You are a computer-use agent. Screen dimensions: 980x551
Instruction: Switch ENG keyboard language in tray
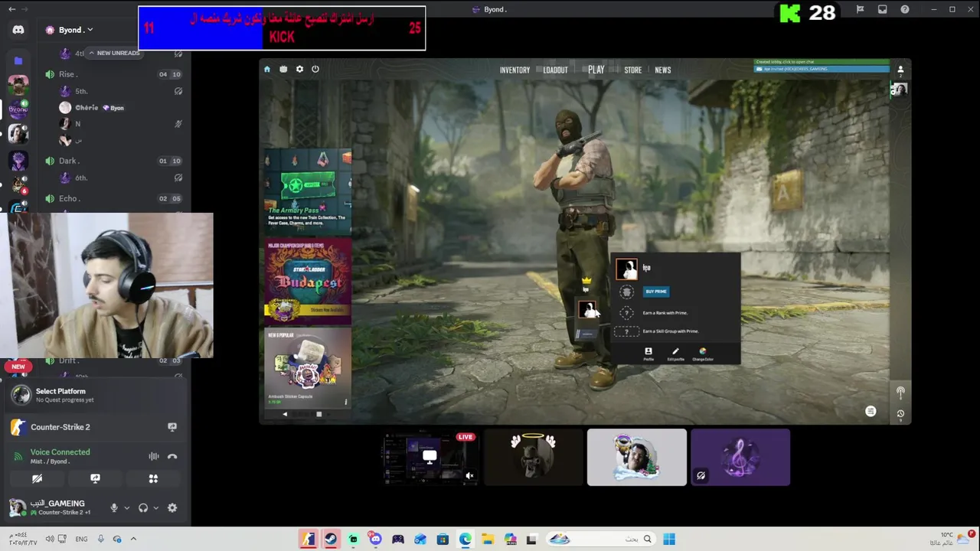pyautogui.click(x=81, y=539)
